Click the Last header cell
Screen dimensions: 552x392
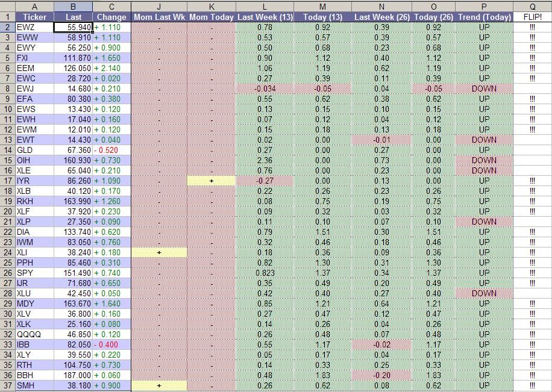pos(74,17)
